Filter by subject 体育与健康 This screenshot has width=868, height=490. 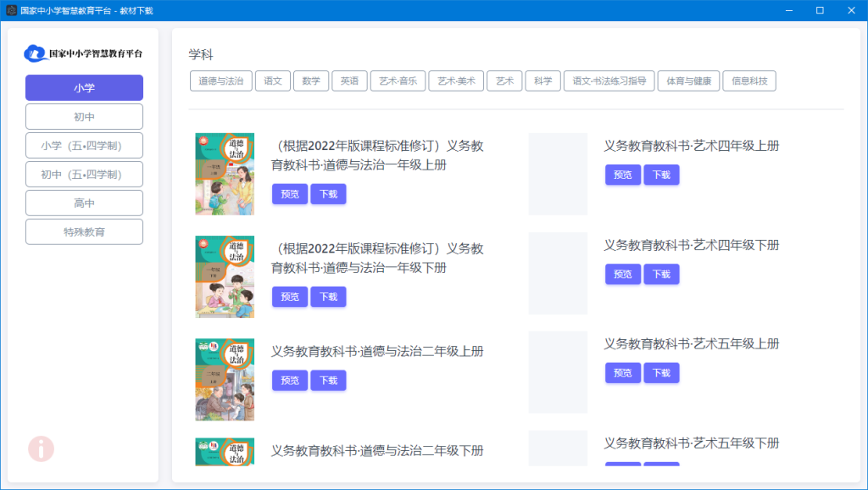tap(688, 81)
